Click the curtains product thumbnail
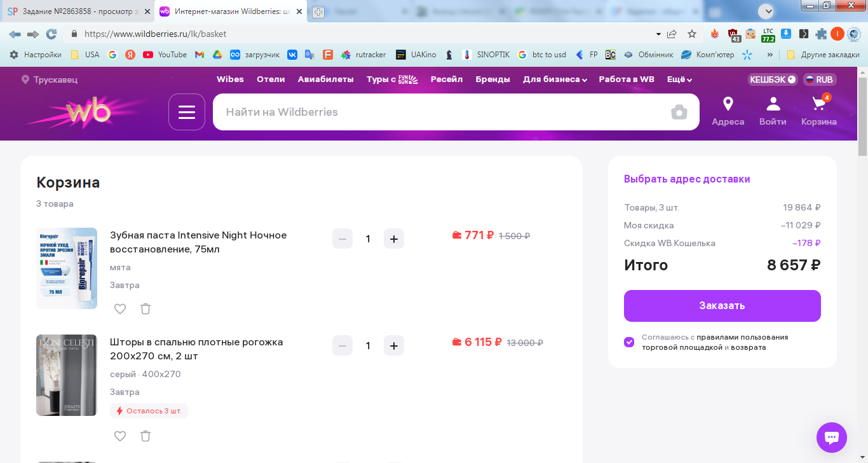Viewport: 868px width, 463px height. [67, 375]
